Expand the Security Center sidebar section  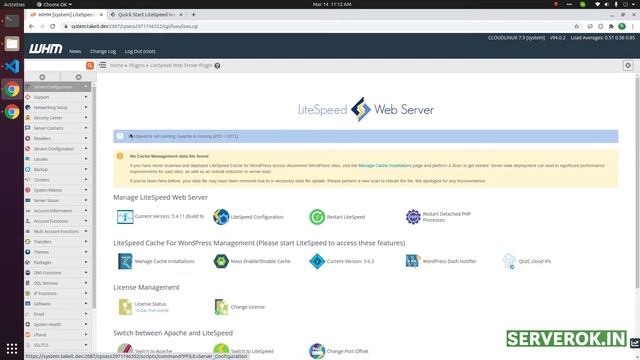57,118
